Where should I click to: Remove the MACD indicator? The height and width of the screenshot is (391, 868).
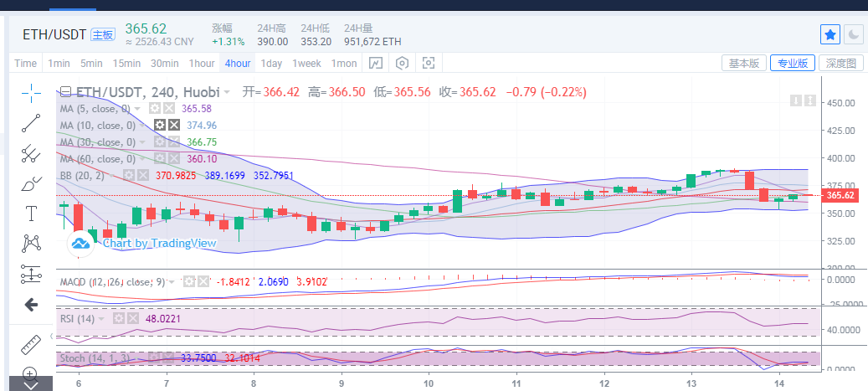point(203,281)
